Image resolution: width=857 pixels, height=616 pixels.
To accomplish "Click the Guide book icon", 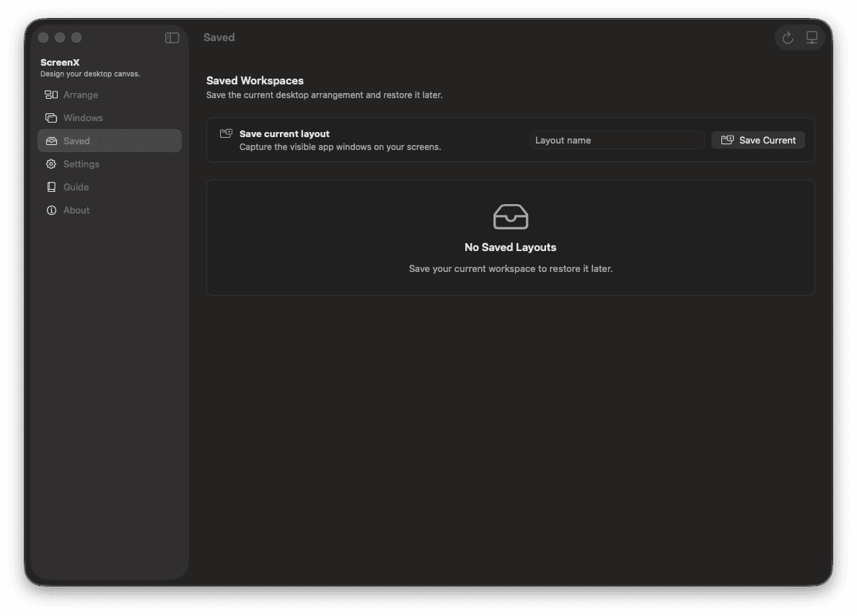I will [51, 187].
